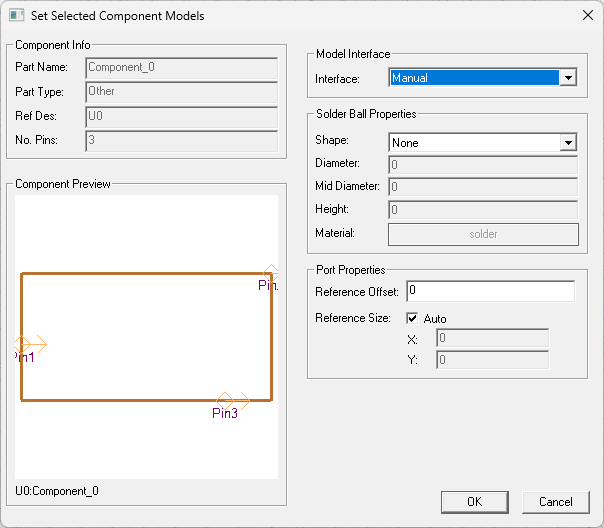
Task: Click the Reference Offset input field
Action: pyautogui.click(x=491, y=291)
